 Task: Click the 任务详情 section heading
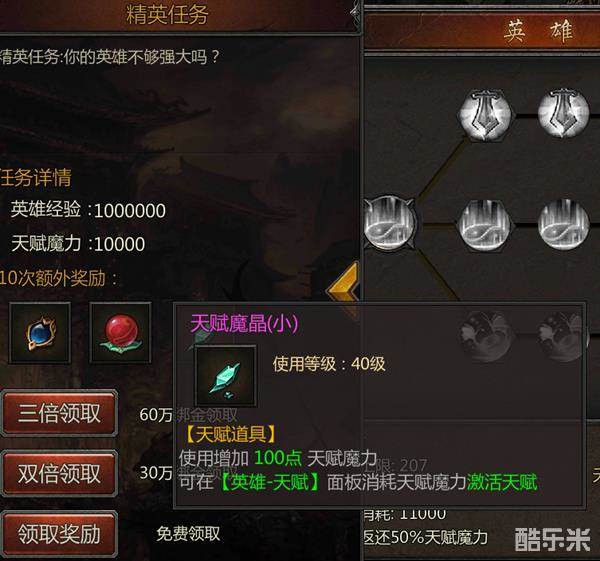coord(35,178)
